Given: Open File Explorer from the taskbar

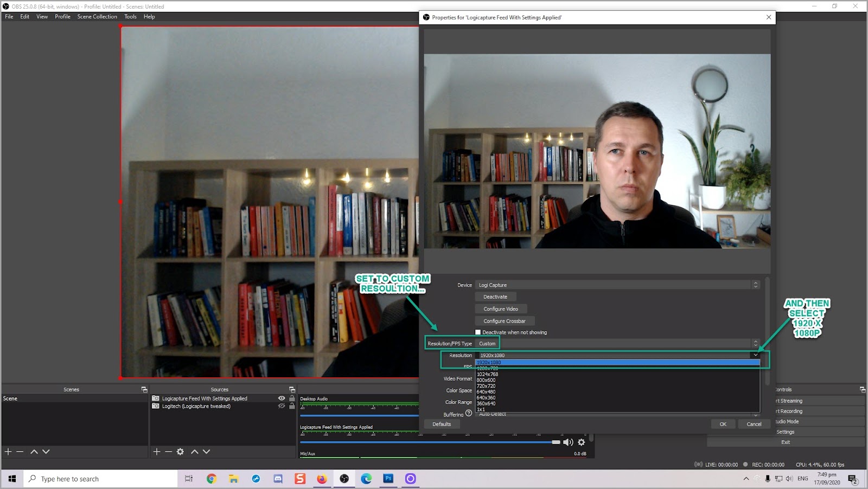Looking at the screenshot, I should tap(233, 479).
